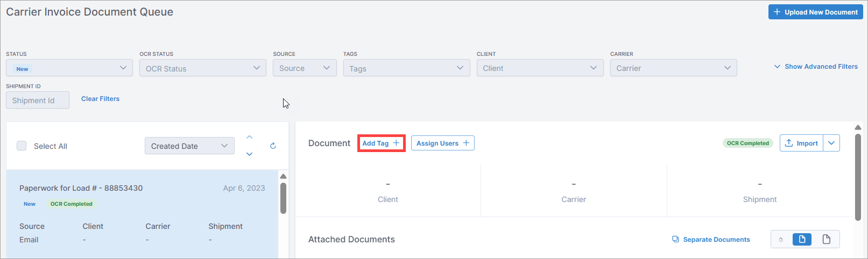Viewport: 868px width, 259px height.
Task: Click the OCR Completed badge in Document panel
Action: pyautogui.click(x=748, y=143)
